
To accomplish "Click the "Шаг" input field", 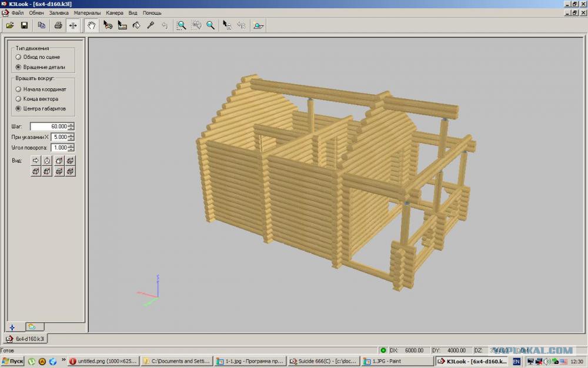I will (49, 127).
